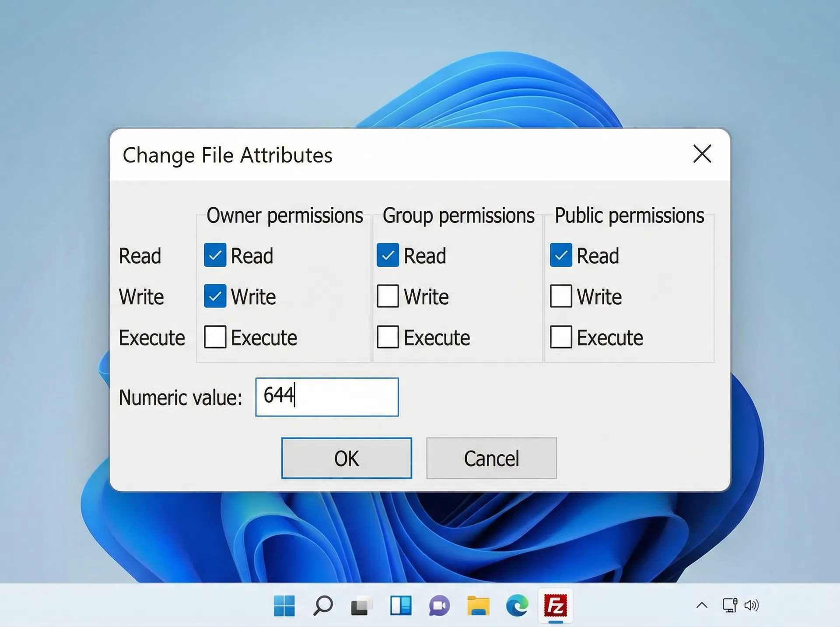Image resolution: width=840 pixels, height=627 pixels.
Task: Open Task View in the taskbar
Action: (361, 606)
